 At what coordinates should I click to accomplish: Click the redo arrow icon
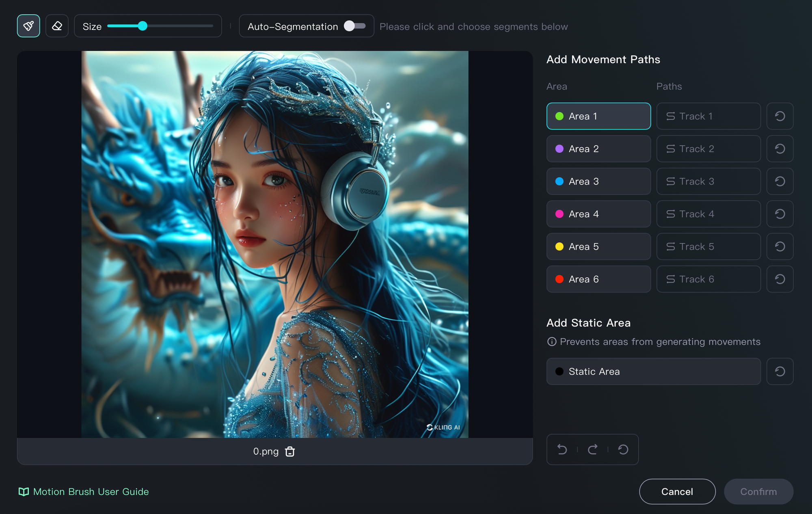(593, 449)
